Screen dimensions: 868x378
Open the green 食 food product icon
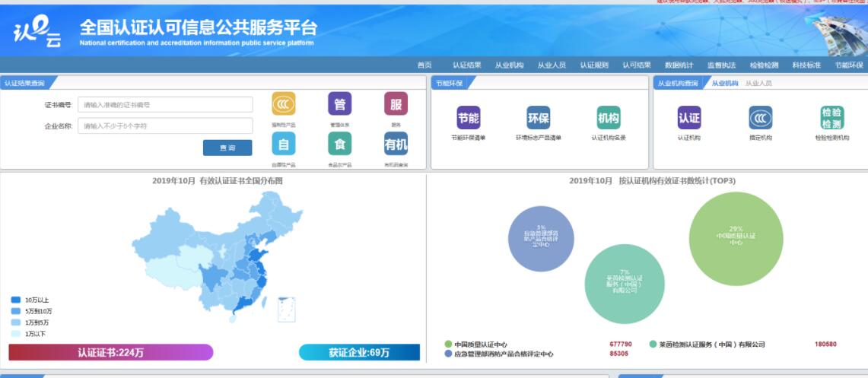click(x=339, y=143)
